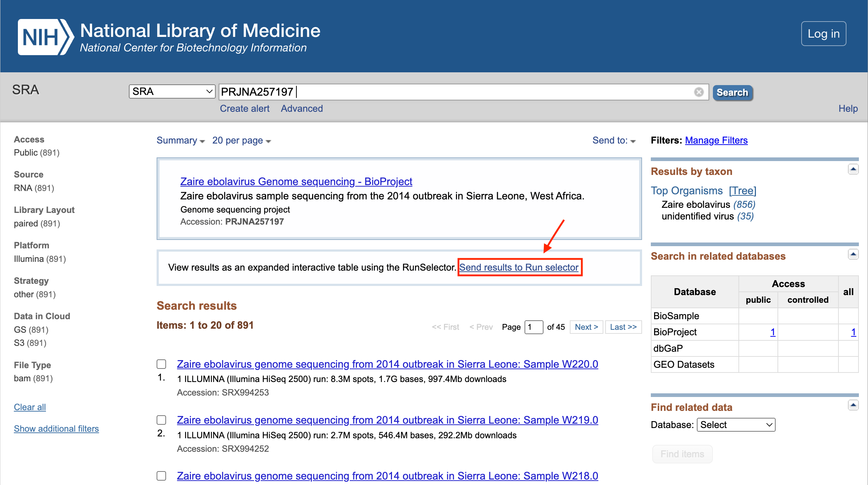This screenshot has height=485, width=868.
Task: Open the SRA database dropdown
Action: click(x=172, y=91)
